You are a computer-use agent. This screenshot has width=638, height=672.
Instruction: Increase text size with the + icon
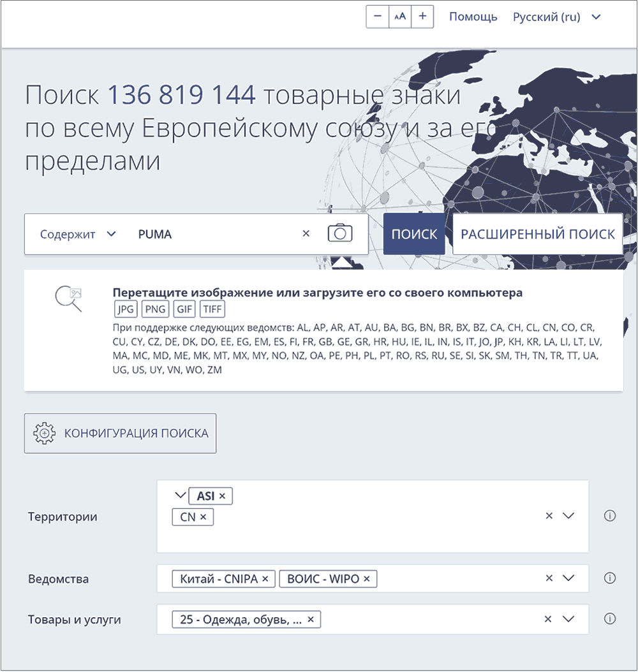(x=422, y=17)
